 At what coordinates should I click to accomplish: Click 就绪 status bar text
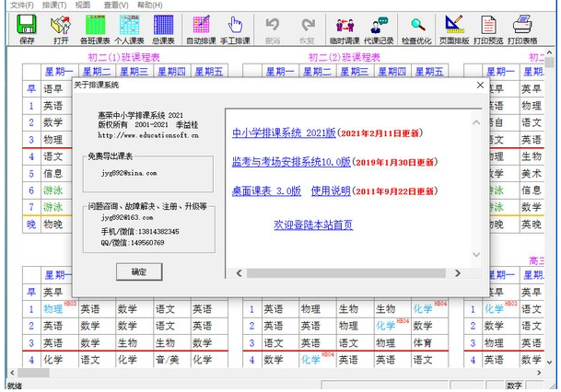[x=15, y=386]
